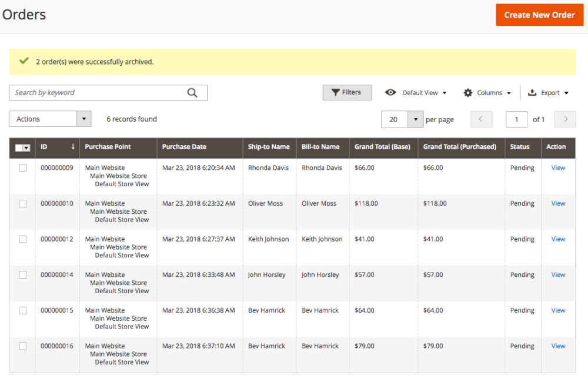
Task: Toggle the select-all header checkbox
Action: 19,147
